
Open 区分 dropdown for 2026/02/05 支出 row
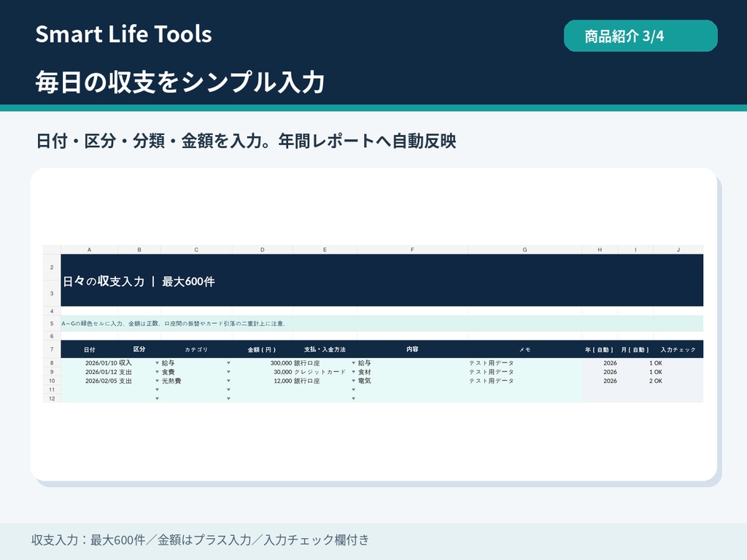click(158, 381)
